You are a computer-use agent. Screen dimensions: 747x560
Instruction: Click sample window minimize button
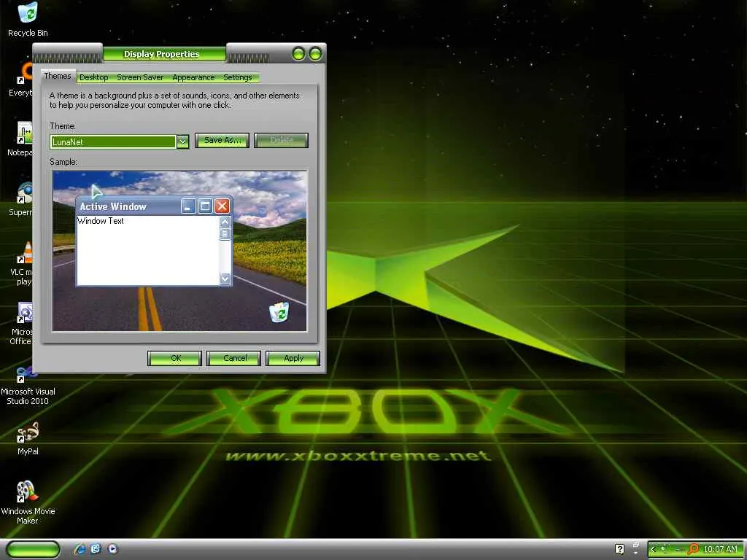[189, 206]
